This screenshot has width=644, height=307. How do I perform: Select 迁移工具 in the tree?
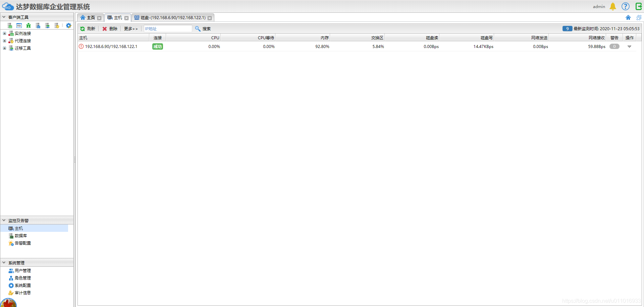(23, 48)
